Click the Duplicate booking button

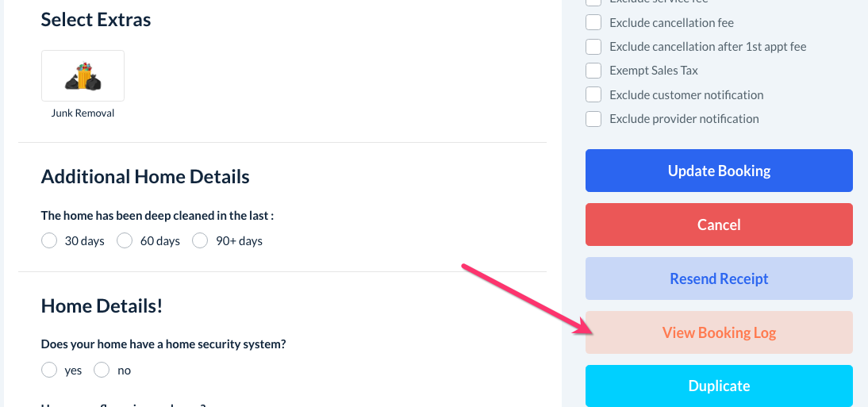(719, 386)
